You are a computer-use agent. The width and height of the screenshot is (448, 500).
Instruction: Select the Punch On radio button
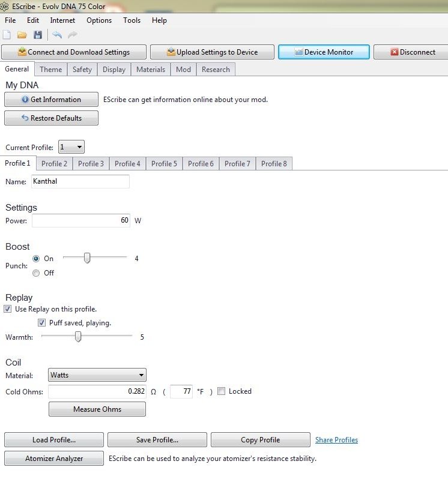36,259
